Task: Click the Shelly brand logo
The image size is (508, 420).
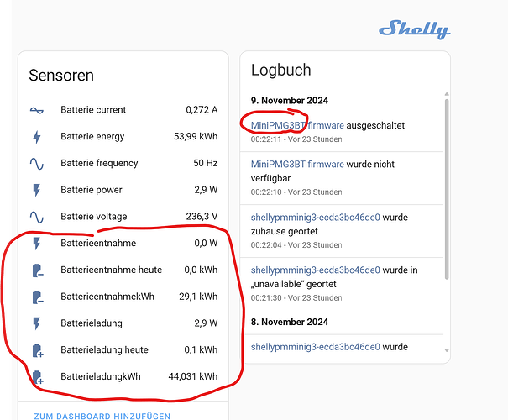Action: click(x=414, y=29)
